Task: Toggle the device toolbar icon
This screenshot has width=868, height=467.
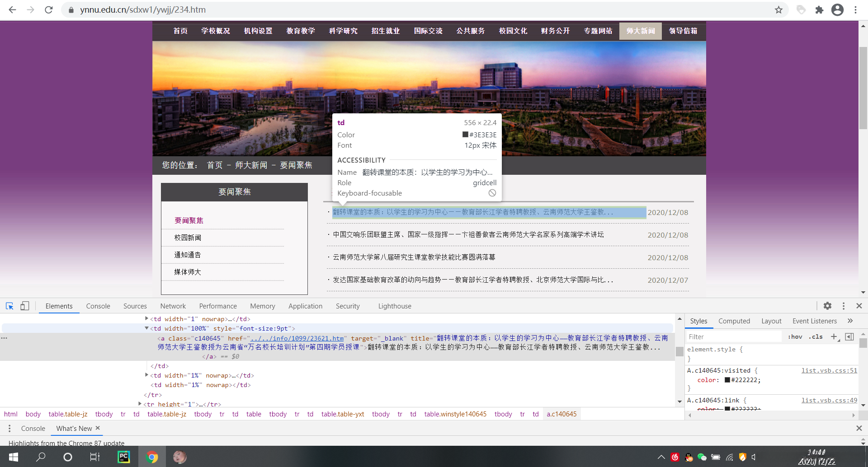Action: [25, 306]
